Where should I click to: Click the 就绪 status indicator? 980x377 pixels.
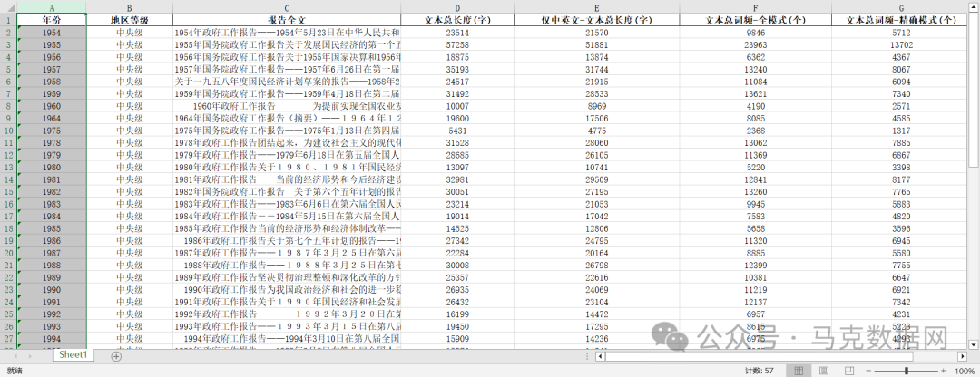click(15, 371)
